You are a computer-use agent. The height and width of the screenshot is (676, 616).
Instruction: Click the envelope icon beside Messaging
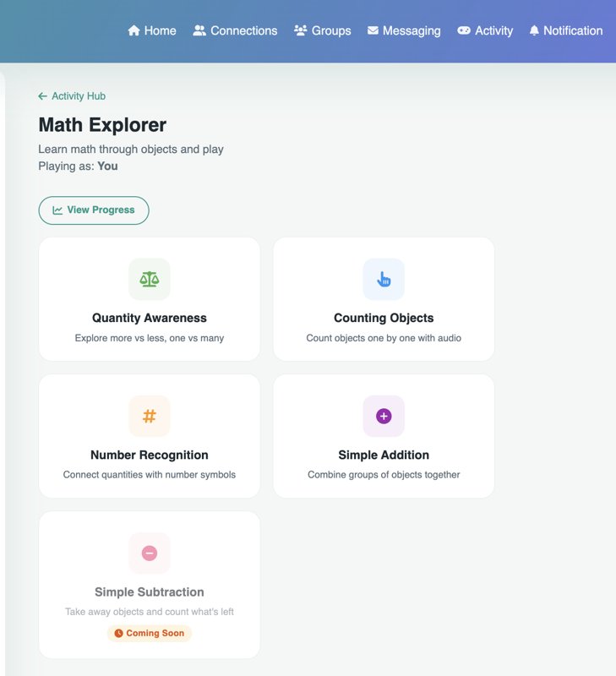[x=373, y=30]
